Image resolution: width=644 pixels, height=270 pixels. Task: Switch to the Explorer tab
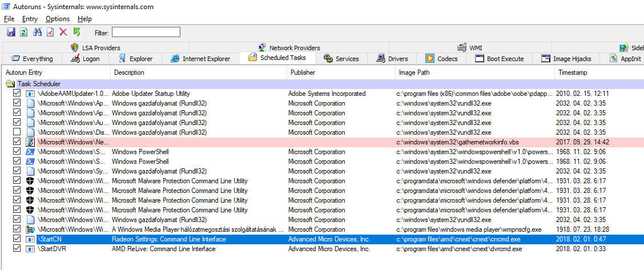135,59
